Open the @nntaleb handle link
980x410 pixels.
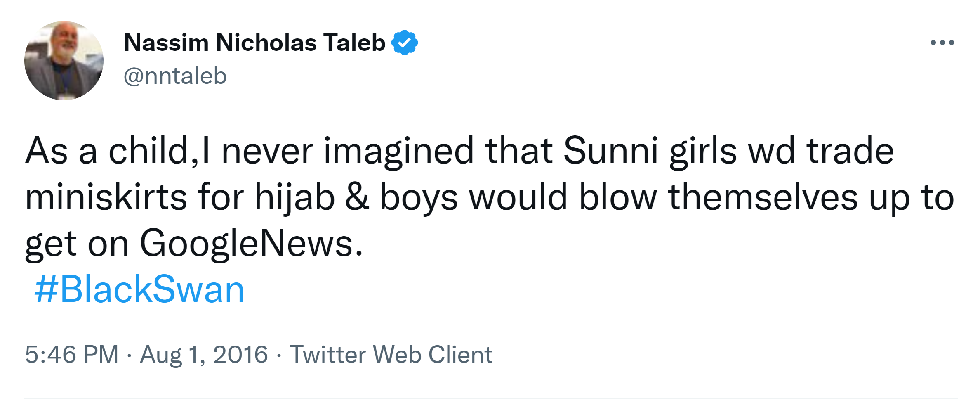(x=175, y=76)
